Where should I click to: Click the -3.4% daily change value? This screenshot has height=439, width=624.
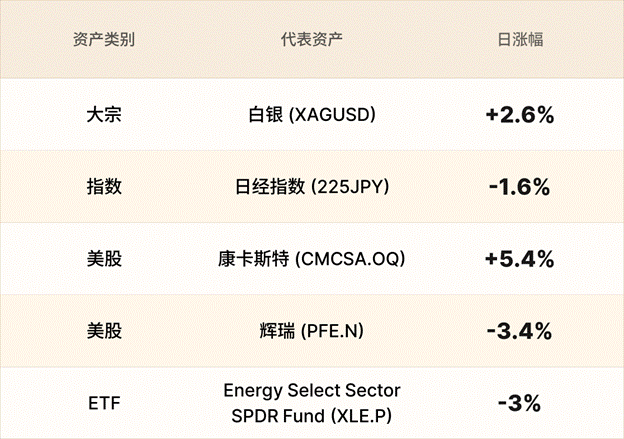click(x=520, y=331)
